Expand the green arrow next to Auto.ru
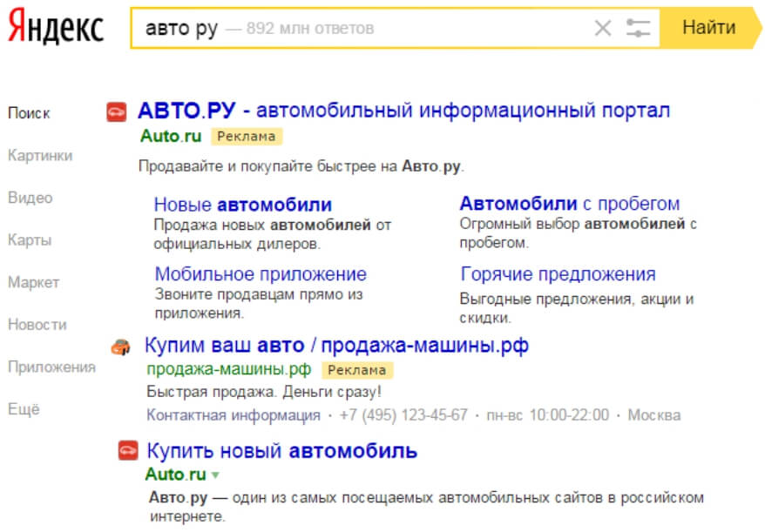The width and height of the screenshot is (765, 532). point(215,475)
